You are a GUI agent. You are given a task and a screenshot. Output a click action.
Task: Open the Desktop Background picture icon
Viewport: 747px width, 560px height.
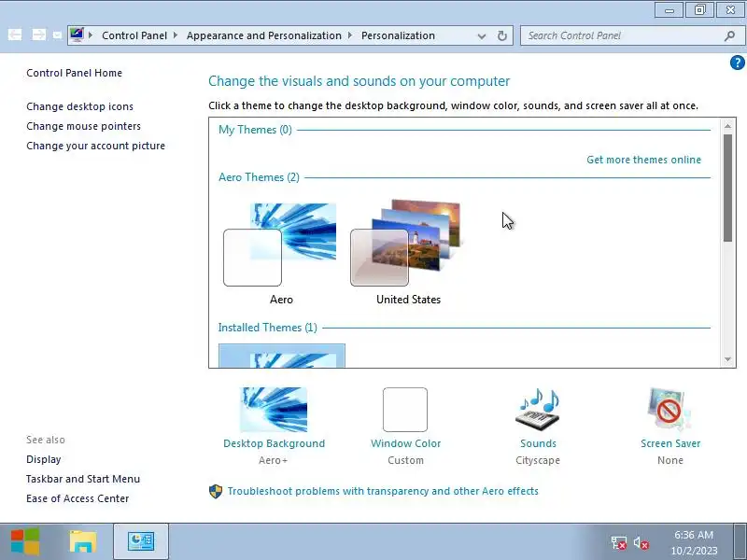274,410
